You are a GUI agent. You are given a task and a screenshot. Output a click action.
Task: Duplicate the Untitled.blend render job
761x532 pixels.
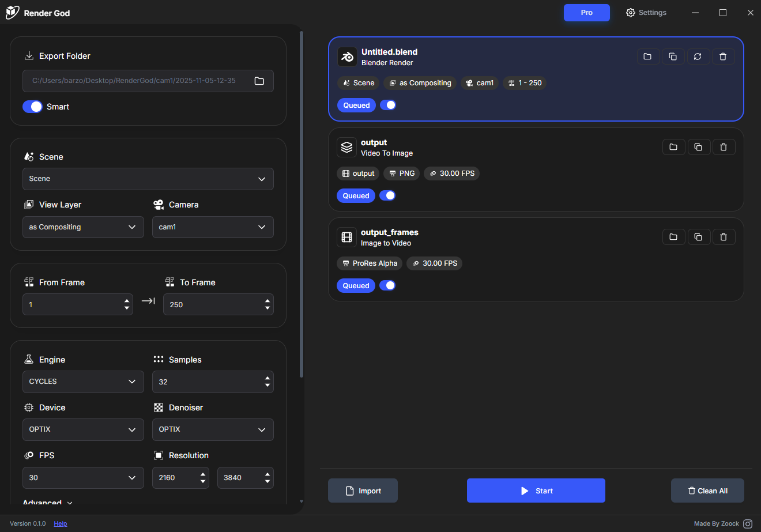pos(673,56)
